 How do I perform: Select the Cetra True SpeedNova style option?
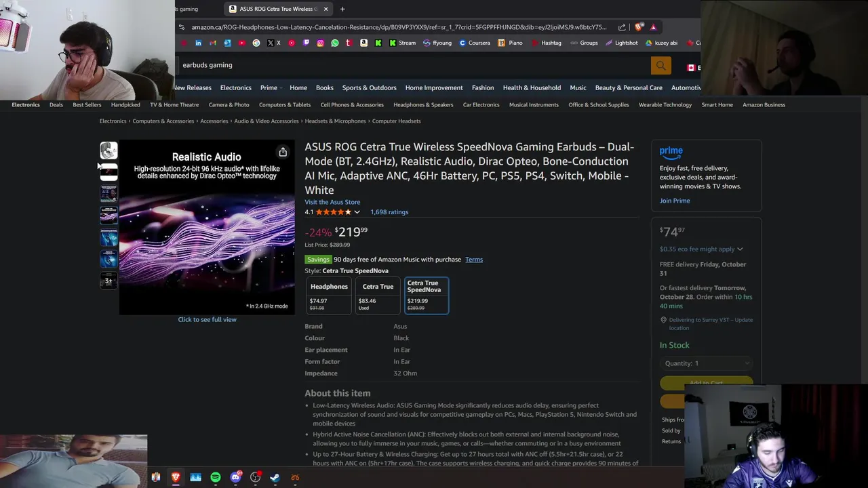[x=427, y=296]
